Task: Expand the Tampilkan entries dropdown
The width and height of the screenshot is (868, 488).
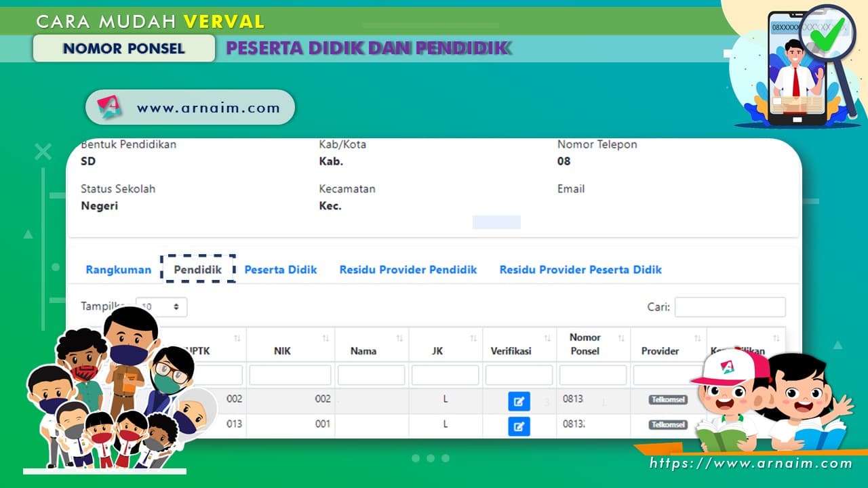Action: [161, 307]
